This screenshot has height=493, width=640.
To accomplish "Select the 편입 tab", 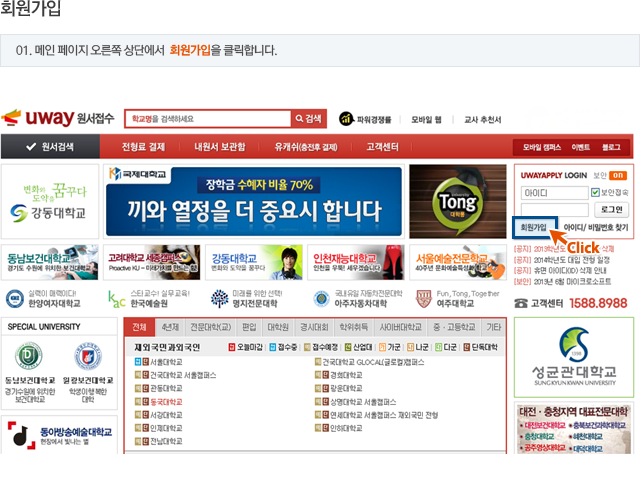I will pos(249,327).
